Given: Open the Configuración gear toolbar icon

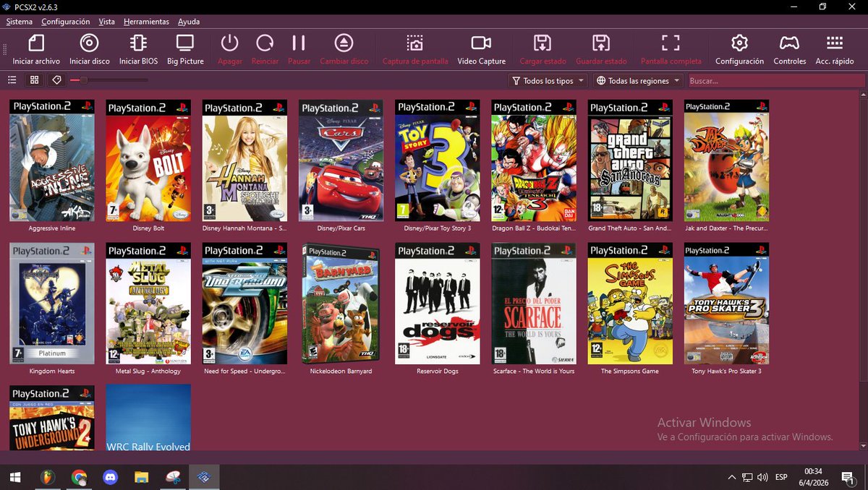Looking at the screenshot, I should point(739,43).
